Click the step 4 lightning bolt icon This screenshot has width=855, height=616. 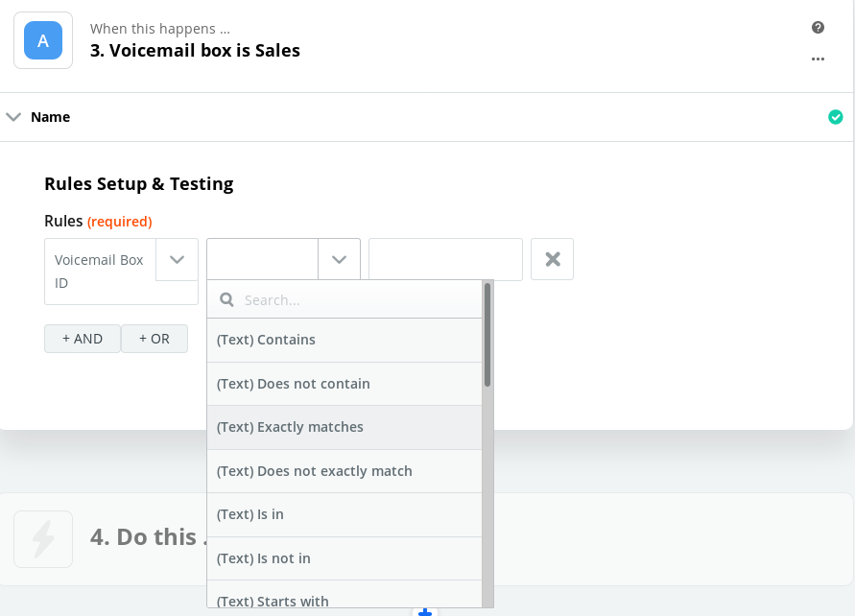click(x=43, y=539)
